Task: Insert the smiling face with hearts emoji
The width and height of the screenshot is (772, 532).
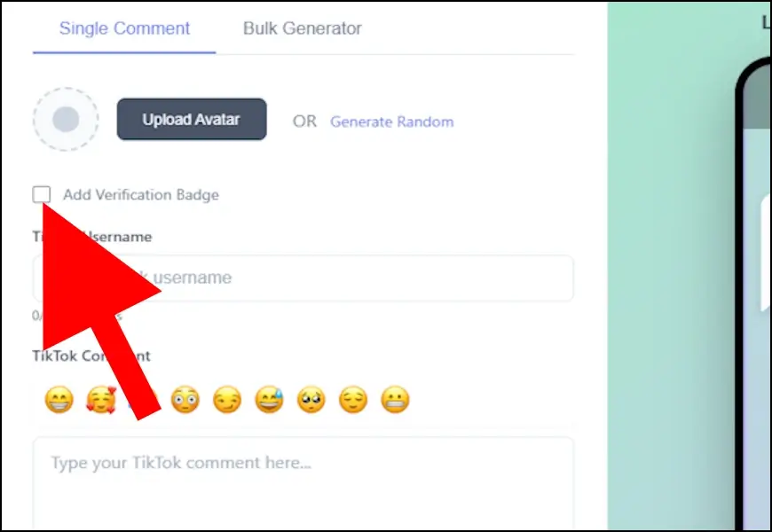Action: point(101,400)
